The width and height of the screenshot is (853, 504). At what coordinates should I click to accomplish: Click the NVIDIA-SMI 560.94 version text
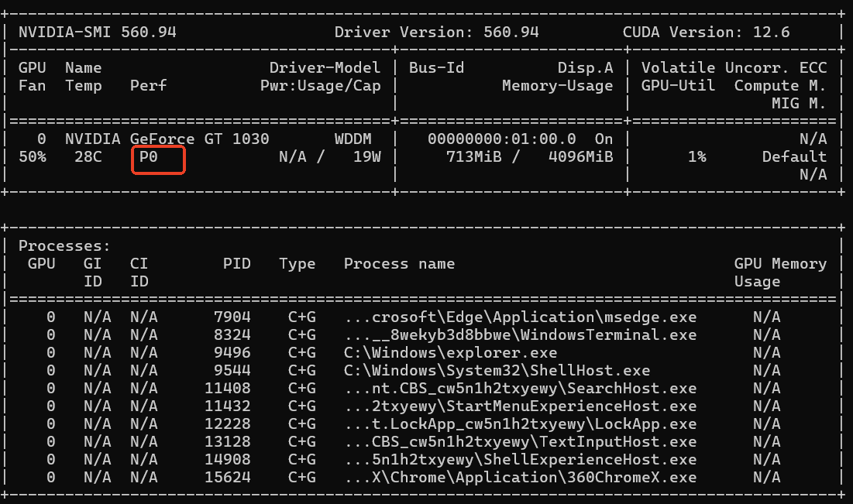tap(97, 33)
